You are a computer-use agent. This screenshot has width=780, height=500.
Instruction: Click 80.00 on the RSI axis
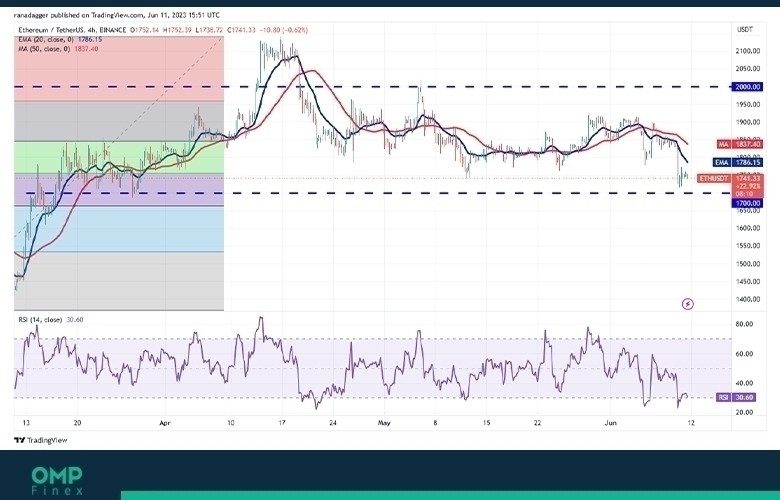[x=745, y=324]
